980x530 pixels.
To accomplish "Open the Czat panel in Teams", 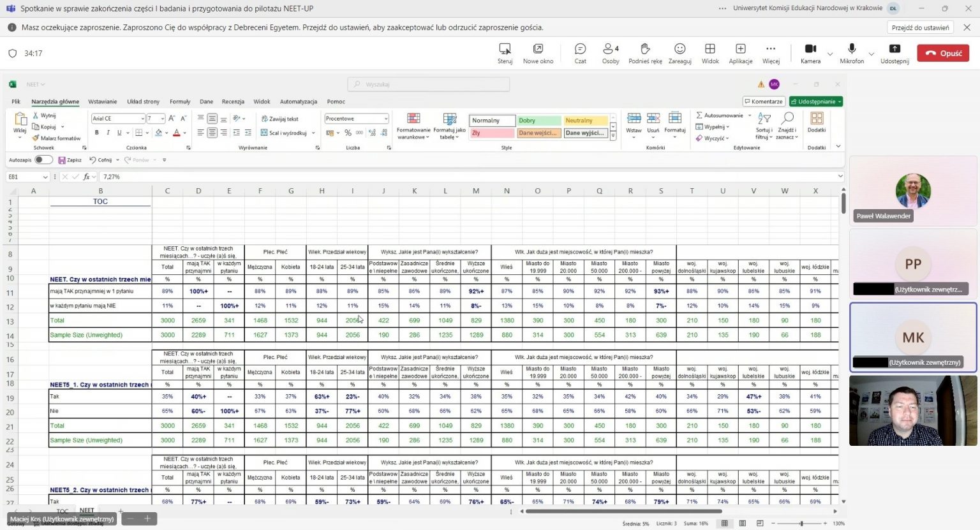I will [x=580, y=50].
